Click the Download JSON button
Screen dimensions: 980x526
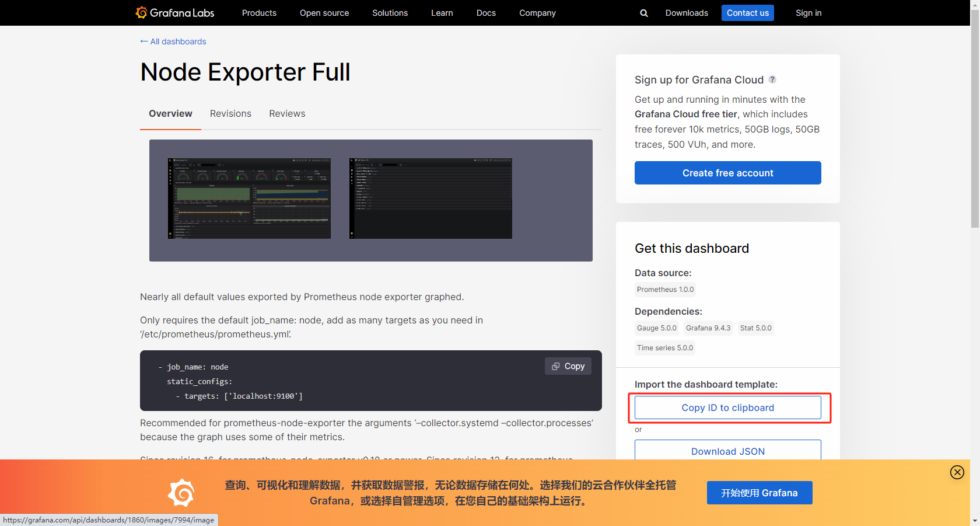pos(728,450)
